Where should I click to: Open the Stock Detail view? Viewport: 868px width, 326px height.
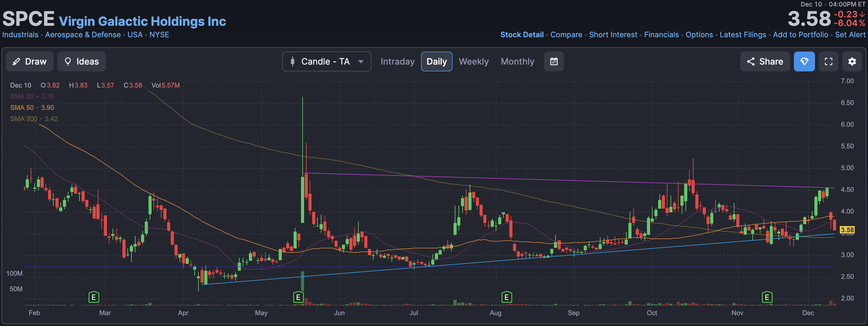pos(522,35)
